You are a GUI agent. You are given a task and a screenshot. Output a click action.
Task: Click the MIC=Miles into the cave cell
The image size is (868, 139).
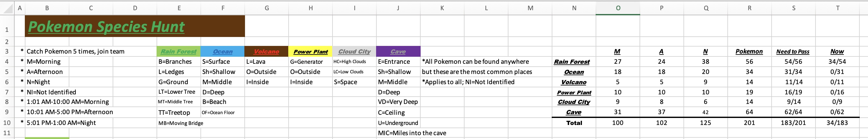[x=412, y=133]
